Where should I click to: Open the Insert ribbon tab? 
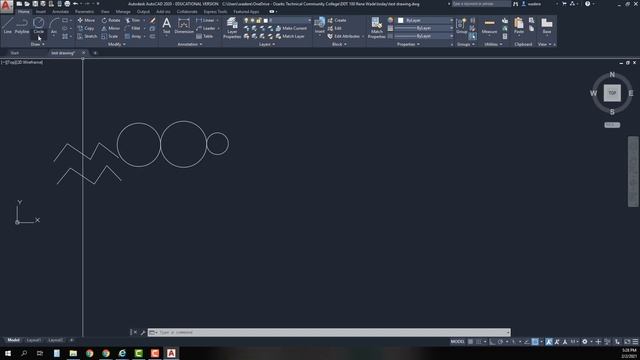point(41,11)
